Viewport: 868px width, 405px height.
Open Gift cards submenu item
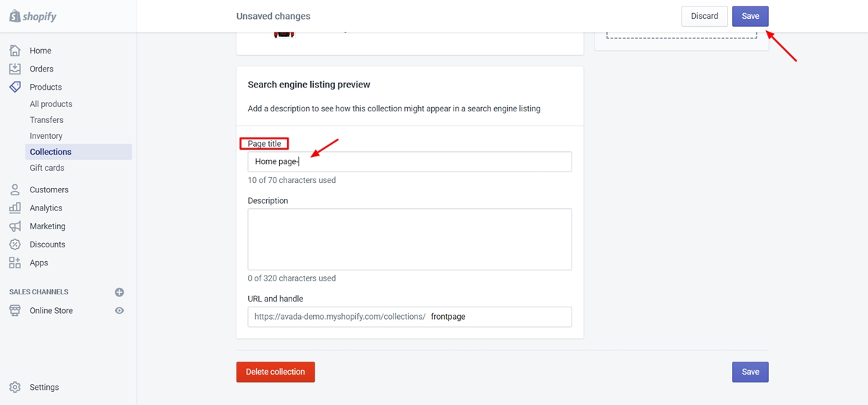(47, 168)
